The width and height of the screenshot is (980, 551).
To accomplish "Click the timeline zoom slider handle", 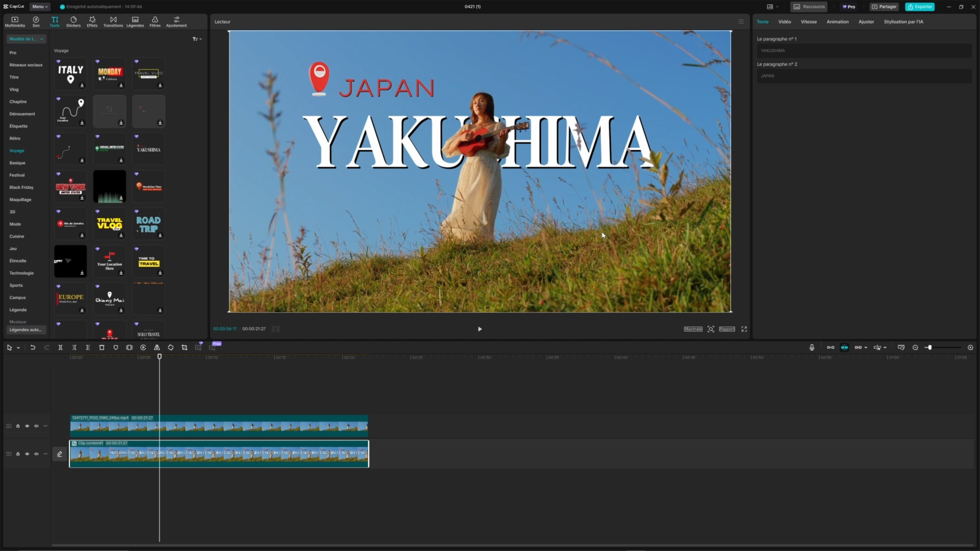I will point(930,347).
